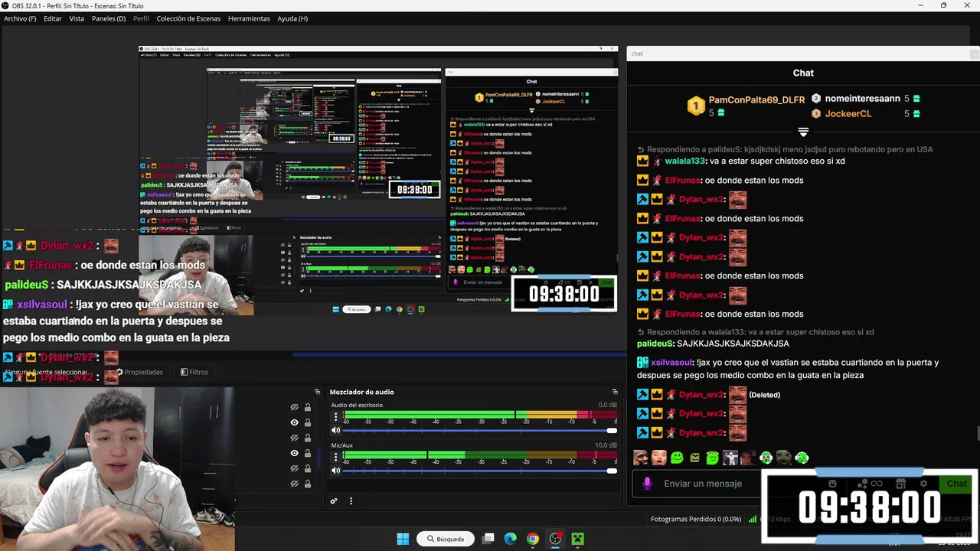Toggle visibility of the top source row
The image size is (980, 551).
tap(294, 407)
